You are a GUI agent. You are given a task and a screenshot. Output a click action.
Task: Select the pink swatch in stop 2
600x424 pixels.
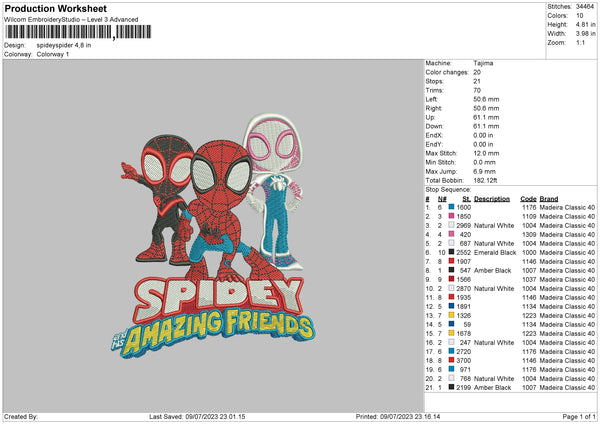(x=452, y=215)
